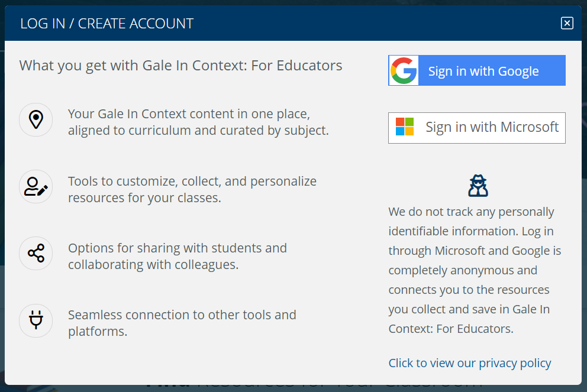Click the 'We do not track' privacy paragraph

pos(475,270)
